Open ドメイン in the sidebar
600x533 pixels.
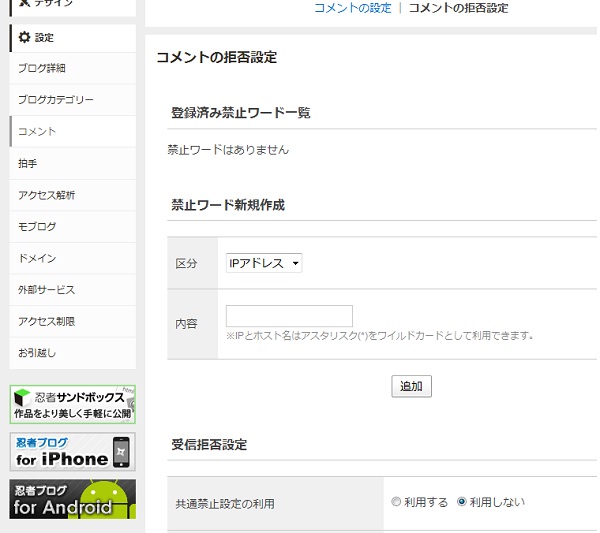[73, 258]
